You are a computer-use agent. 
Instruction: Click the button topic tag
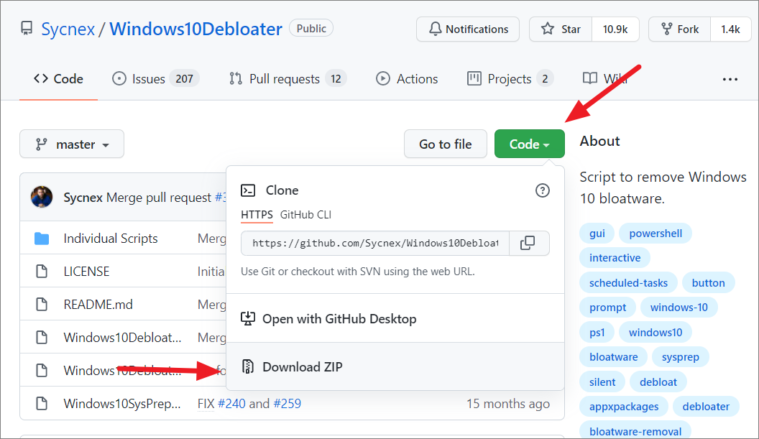click(x=708, y=283)
